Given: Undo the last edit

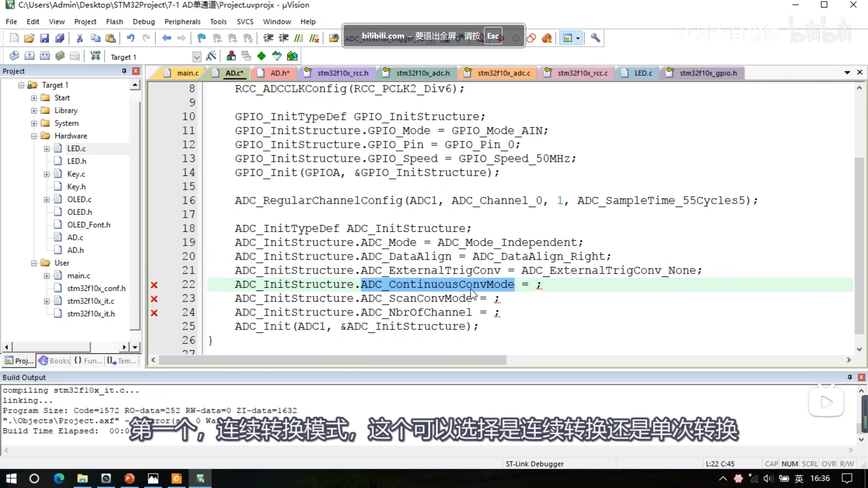Looking at the screenshot, I should (x=131, y=38).
